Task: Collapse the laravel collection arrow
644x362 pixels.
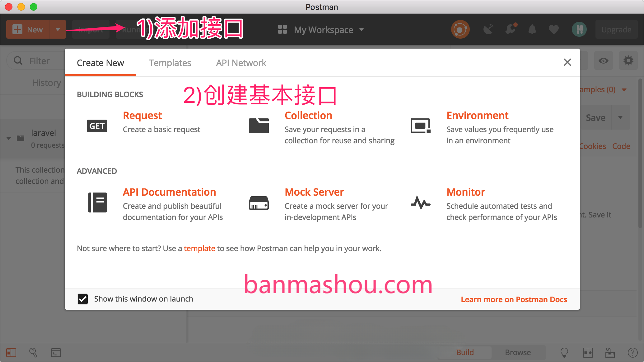Action: pyautogui.click(x=9, y=138)
